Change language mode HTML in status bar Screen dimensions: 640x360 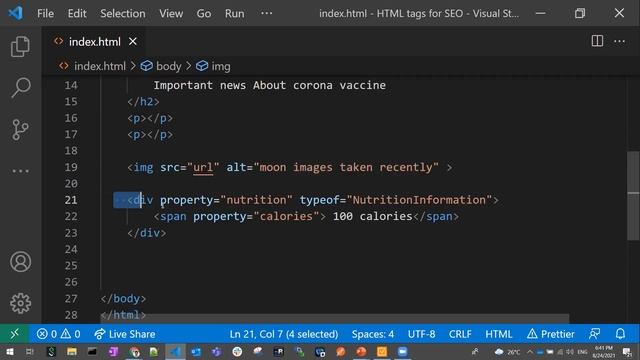pos(498,334)
